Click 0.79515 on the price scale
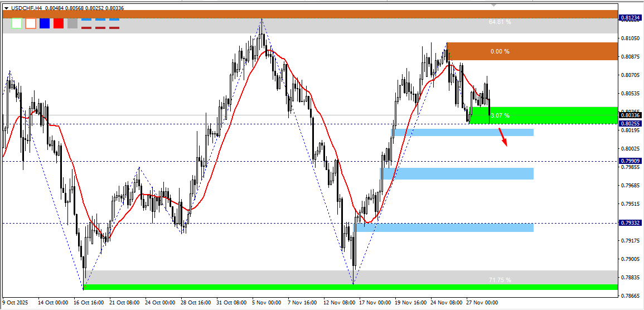Image resolution: width=644 pixels, height=310 pixels. pyautogui.click(x=630, y=204)
